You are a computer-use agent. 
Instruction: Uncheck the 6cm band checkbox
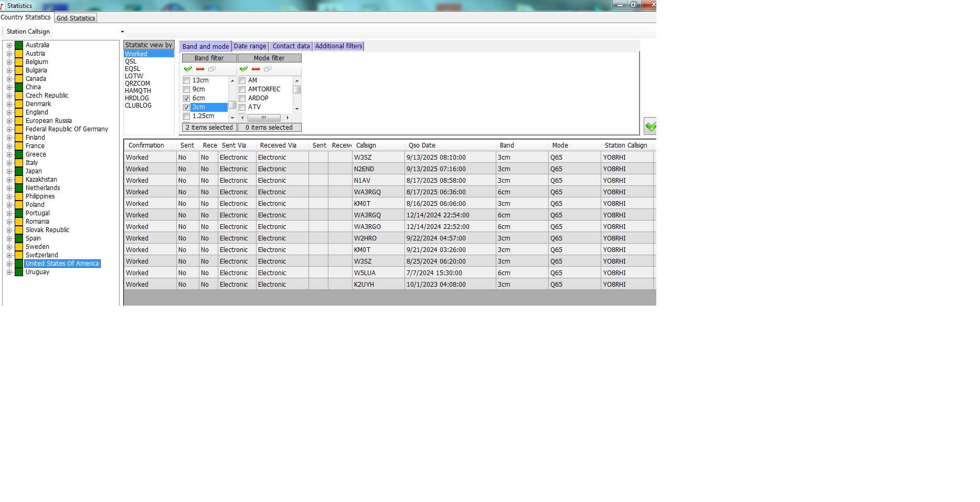coord(186,98)
